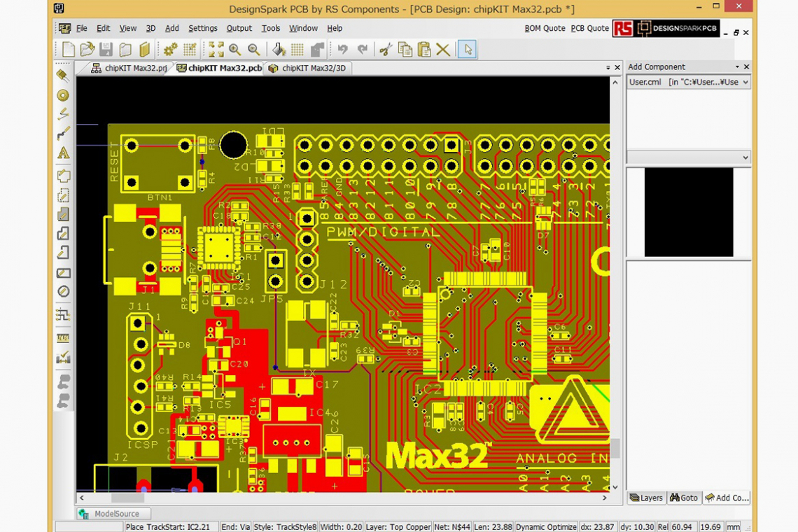This screenshot has height=532, width=798.
Task: Click the component preview thumbnail
Action: [x=689, y=212]
